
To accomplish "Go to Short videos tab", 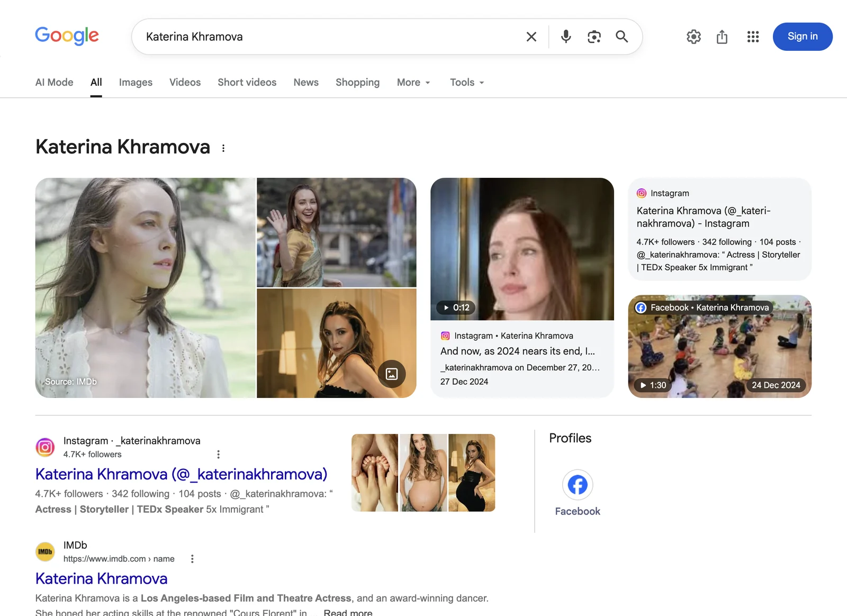I will pyautogui.click(x=247, y=82).
